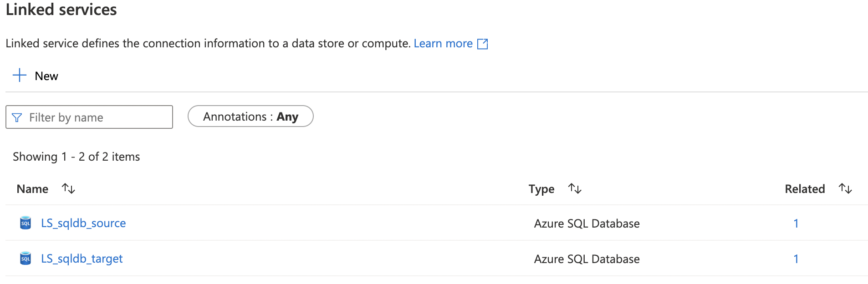Sort by Related using the arrows icon

pos(845,188)
